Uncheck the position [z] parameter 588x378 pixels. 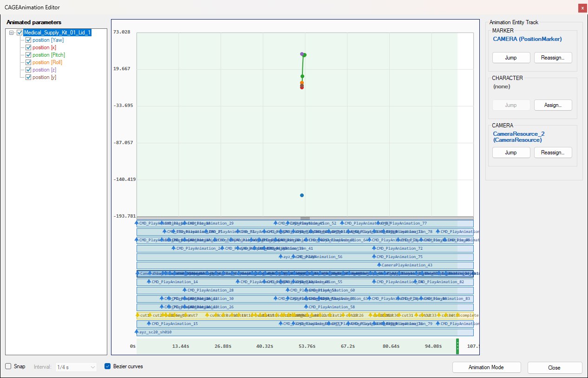click(x=28, y=70)
